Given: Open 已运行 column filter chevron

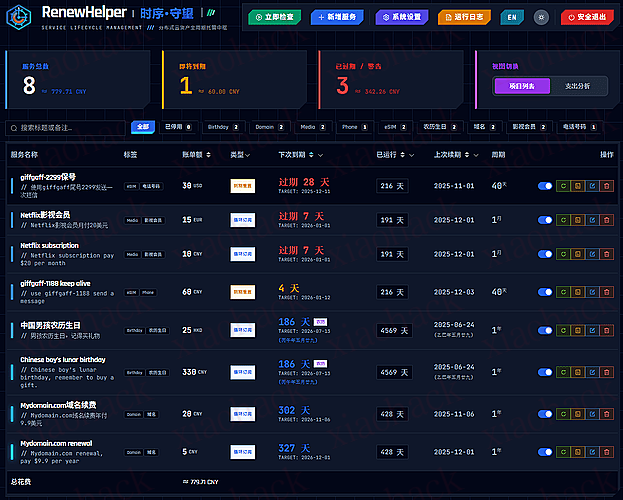Looking at the screenshot, I should (x=411, y=155).
